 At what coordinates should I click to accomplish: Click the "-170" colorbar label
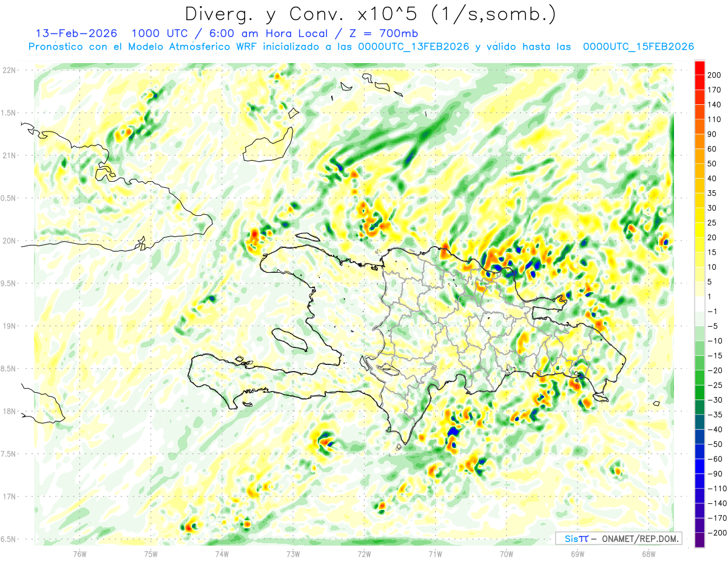click(716, 518)
